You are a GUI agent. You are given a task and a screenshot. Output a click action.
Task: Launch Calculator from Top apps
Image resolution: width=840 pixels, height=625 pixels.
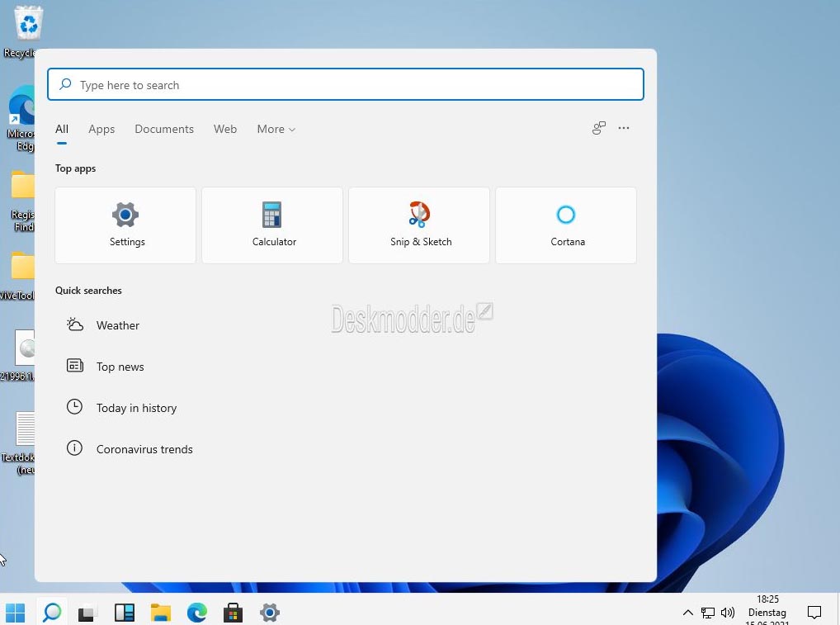(x=272, y=225)
